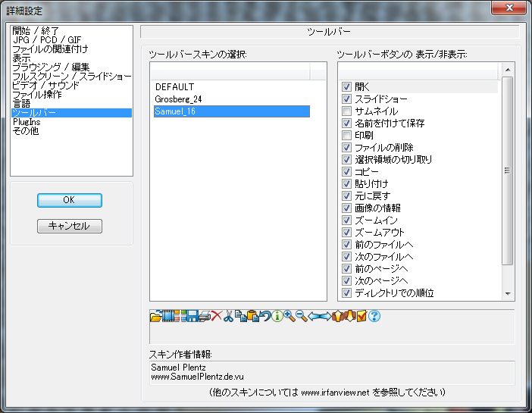Click the blue question mark help icon
Viewport: 532px width, 413px height.
tap(374, 316)
